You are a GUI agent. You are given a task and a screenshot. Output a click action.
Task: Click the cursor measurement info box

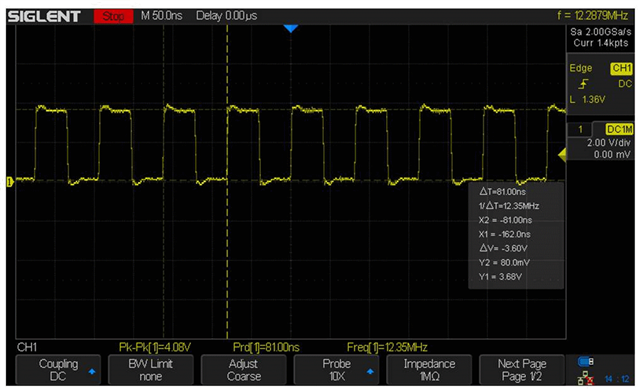click(x=516, y=235)
